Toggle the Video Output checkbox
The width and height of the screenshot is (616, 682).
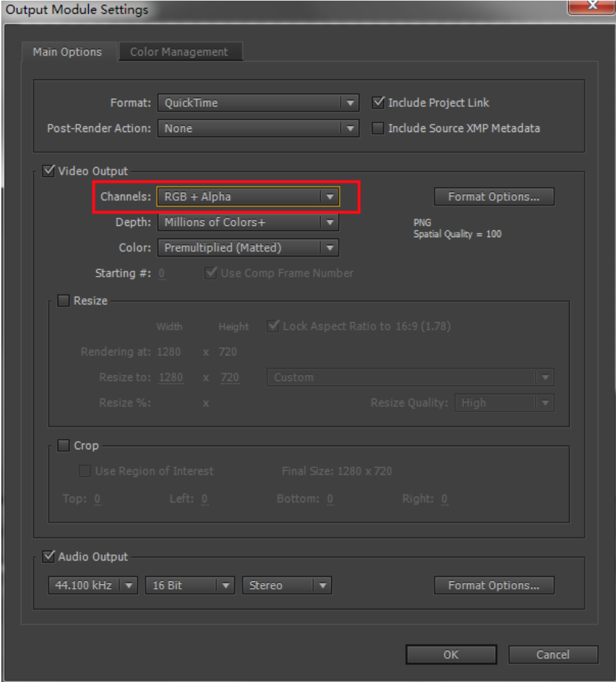pyautogui.click(x=48, y=171)
